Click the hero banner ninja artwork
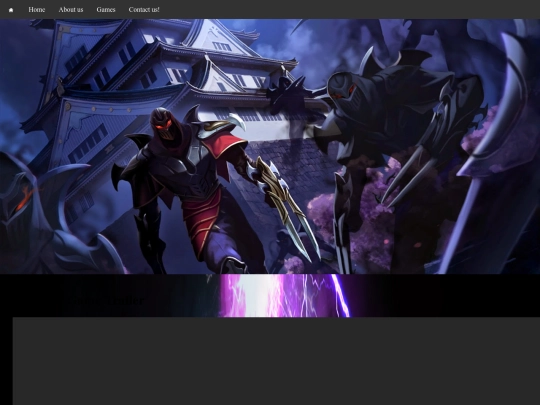540x405 pixels. coord(270,146)
